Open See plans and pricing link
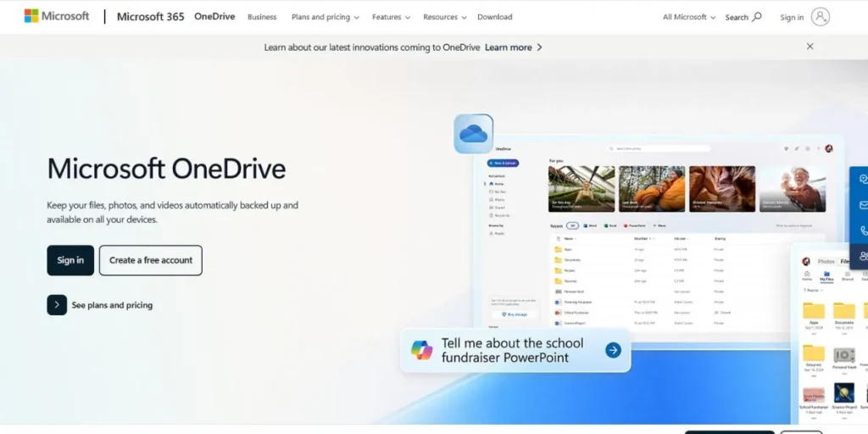The height and width of the screenshot is (434, 868). point(100,305)
